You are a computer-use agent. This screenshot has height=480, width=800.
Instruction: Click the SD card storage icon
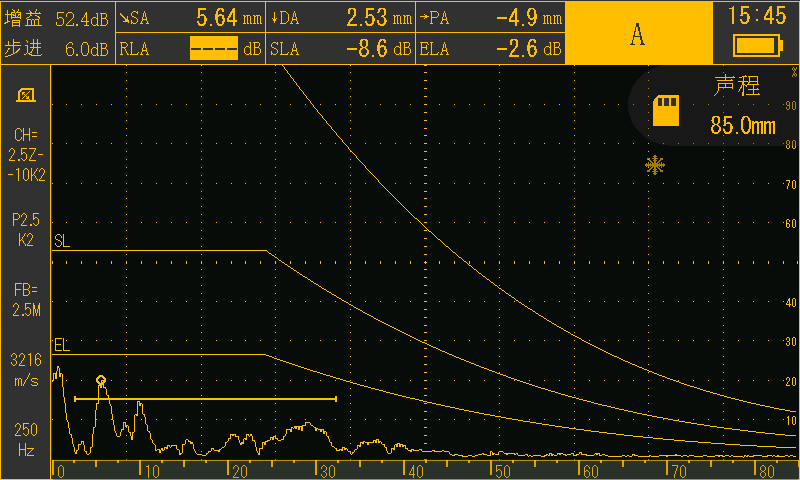[x=666, y=110]
